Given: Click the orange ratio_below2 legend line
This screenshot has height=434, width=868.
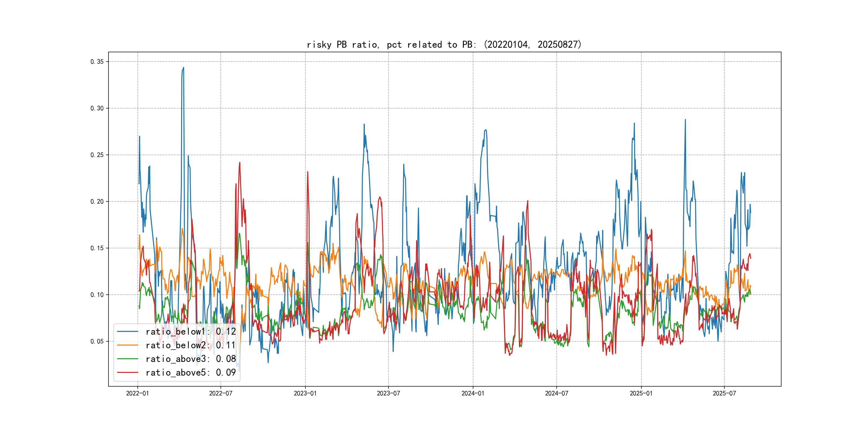Looking at the screenshot, I should [x=127, y=345].
